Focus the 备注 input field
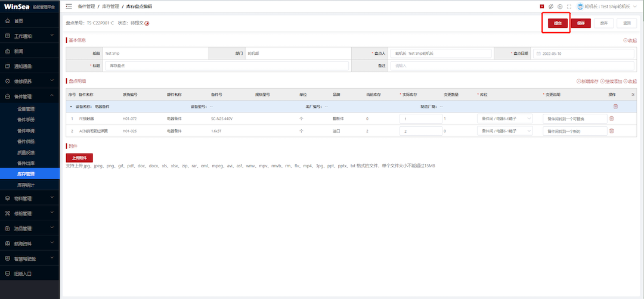The height and width of the screenshot is (299, 644). [512, 66]
